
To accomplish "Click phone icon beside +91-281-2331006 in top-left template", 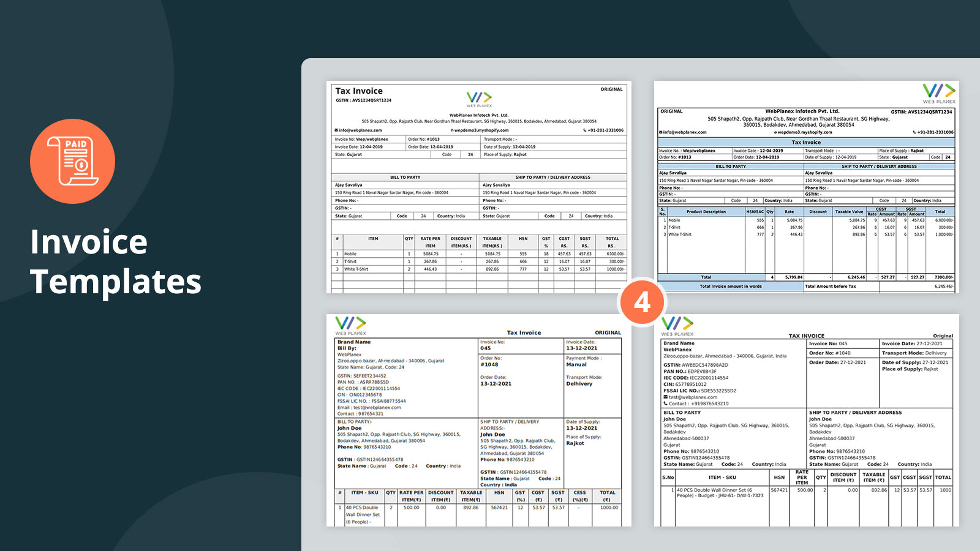I will pos(585,130).
